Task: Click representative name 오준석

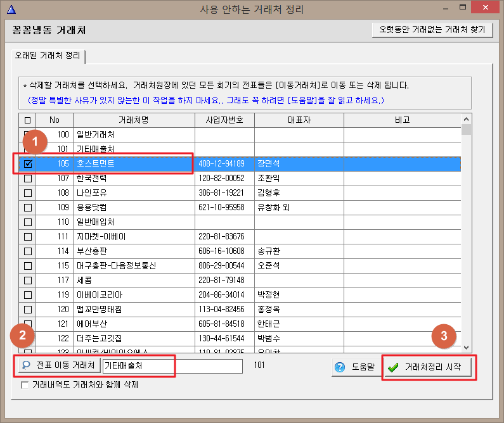Action: [269, 266]
